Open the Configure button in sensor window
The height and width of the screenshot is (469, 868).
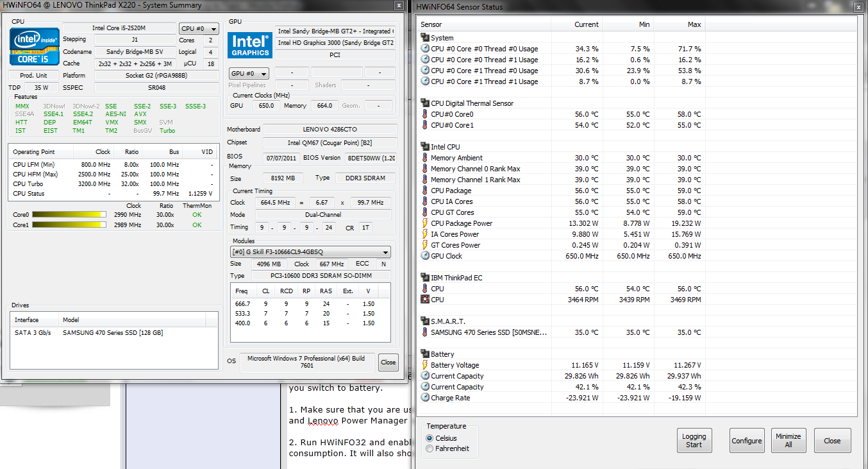coord(747,441)
